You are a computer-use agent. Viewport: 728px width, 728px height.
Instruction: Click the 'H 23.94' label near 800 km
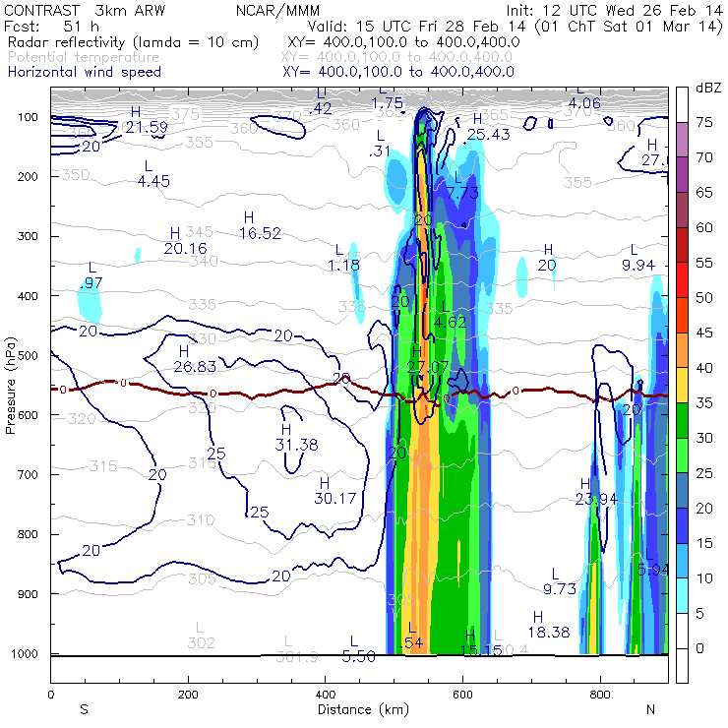[596, 491]
